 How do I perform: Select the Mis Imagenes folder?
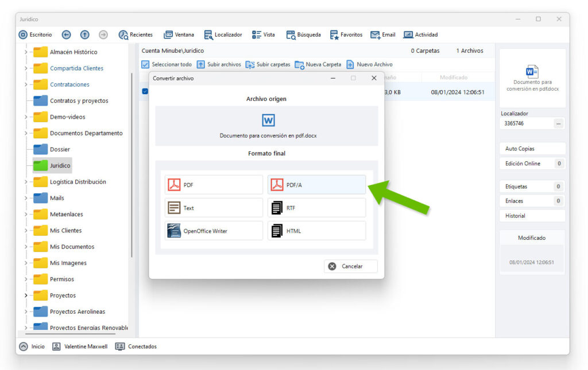[60, 263]
